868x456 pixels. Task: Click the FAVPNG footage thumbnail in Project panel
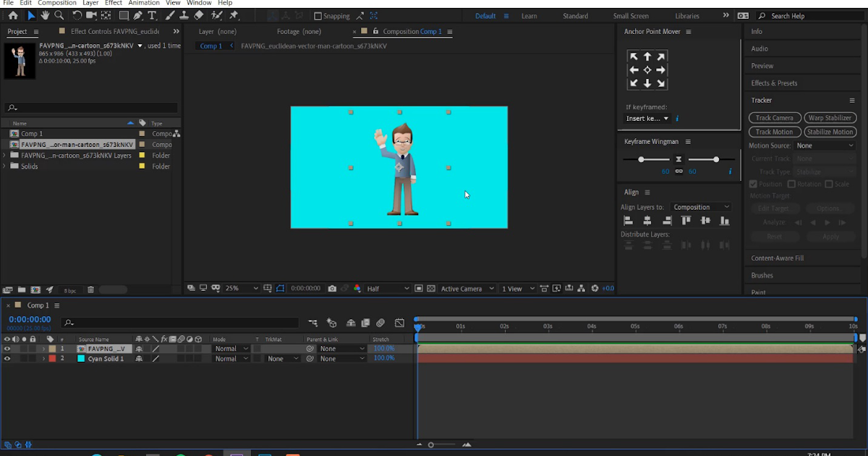20,61
